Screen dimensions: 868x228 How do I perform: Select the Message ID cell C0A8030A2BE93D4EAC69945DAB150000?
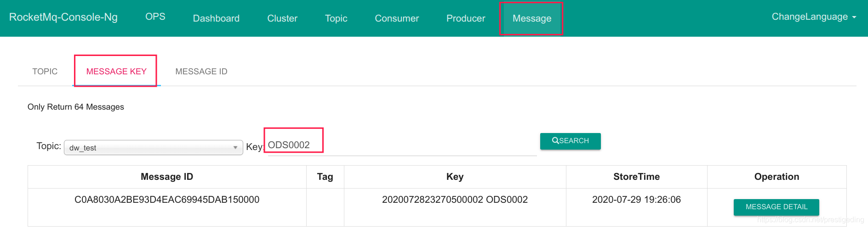[167, 200]
